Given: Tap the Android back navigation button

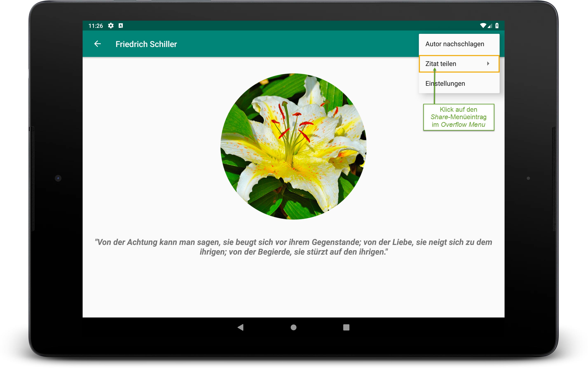Looking at the screenshot, I should pos(240,327).
